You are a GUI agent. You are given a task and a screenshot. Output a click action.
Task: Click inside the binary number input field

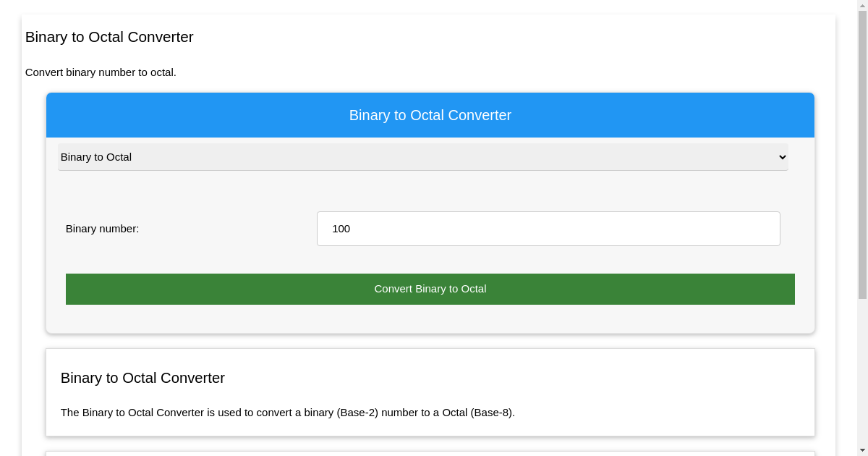(548, 229)
